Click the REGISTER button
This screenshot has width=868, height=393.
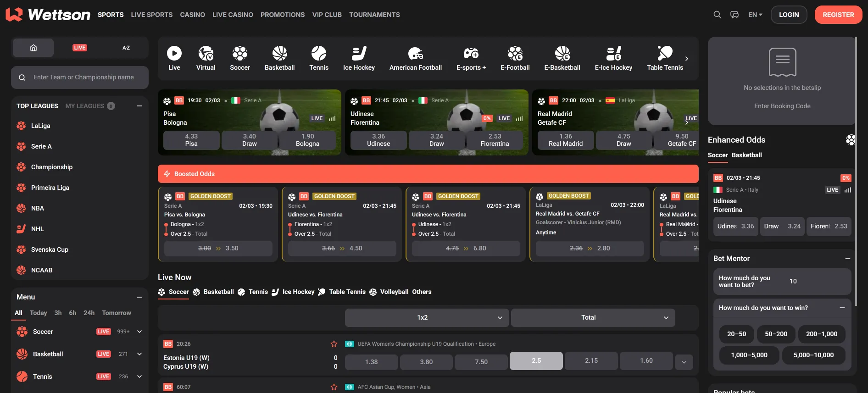[x=838, y=15]
